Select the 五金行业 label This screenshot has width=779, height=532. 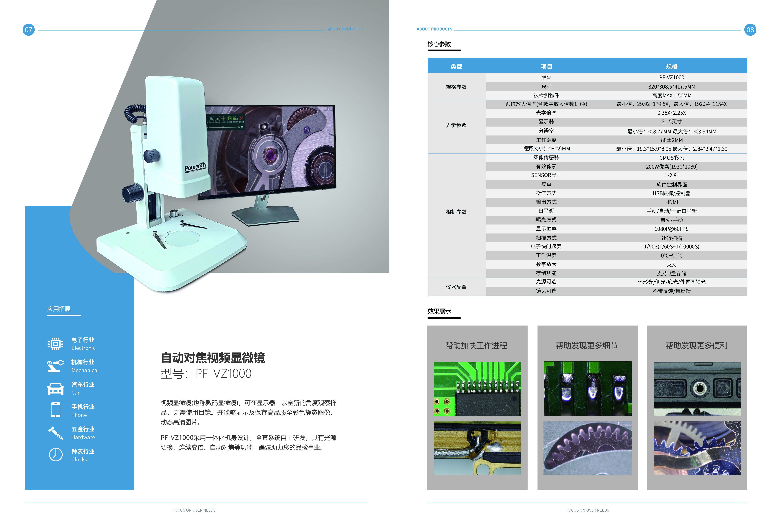coord(83,429)
